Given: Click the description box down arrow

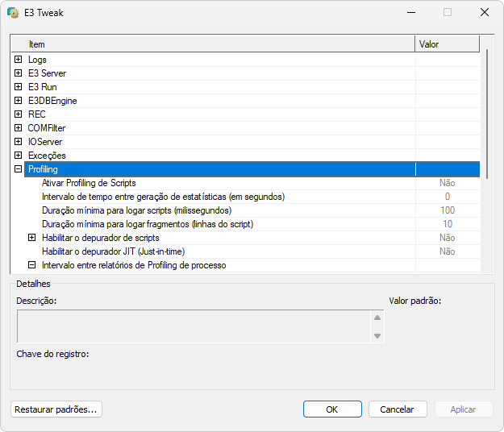Looking at the screenshot, I should click(377, 336).
